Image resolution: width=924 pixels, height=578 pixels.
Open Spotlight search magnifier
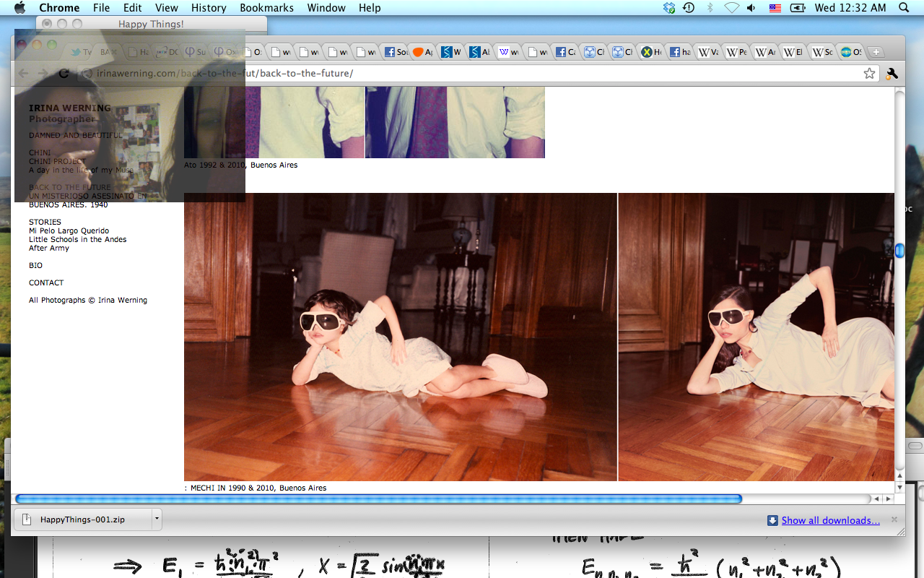(x=904, y=8)
